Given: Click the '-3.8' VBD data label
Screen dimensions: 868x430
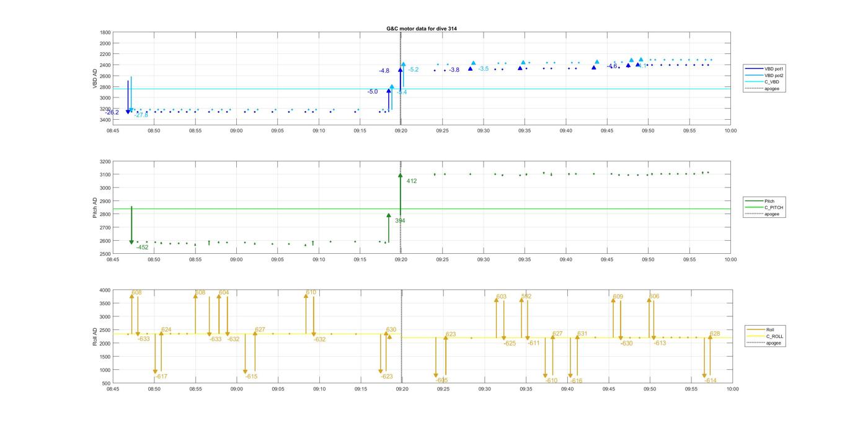Looking at the screenshot, I should [454, 70].
